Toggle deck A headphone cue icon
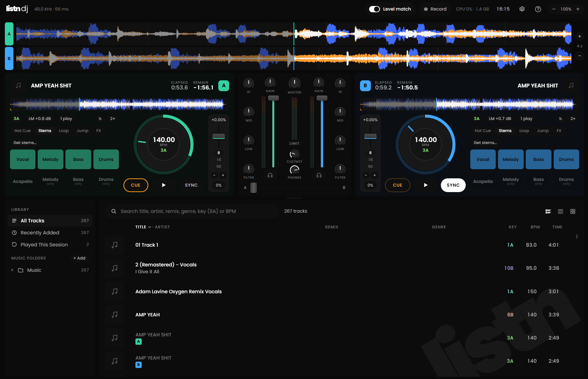This screenshot has width=588, height=379. click(270, 175)
